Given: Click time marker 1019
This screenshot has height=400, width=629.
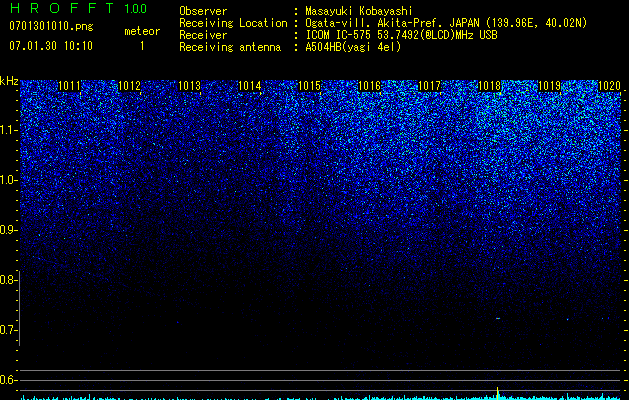Looking at the screenshot, I should pyautogui.click(x=549, y=86).
